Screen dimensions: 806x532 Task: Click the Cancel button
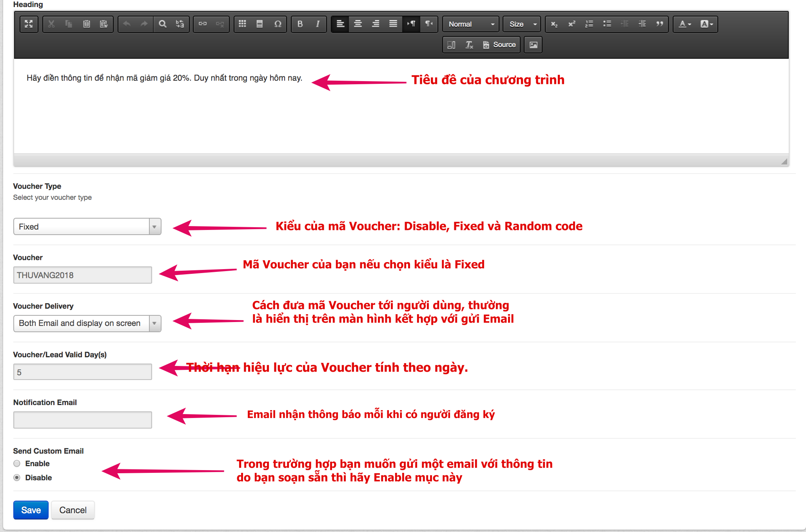[x=73, y=510]
